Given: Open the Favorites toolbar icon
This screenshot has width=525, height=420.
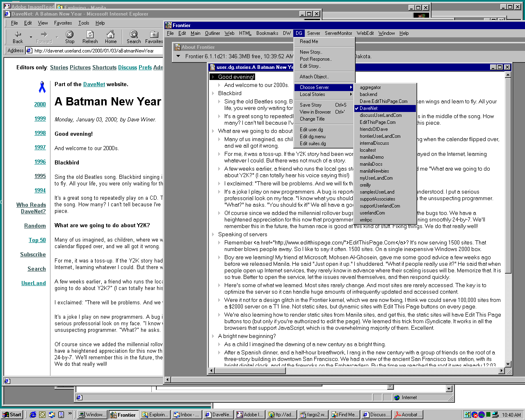Looking at the screenshot, I should pyautogui.click(x=154, y=35).
